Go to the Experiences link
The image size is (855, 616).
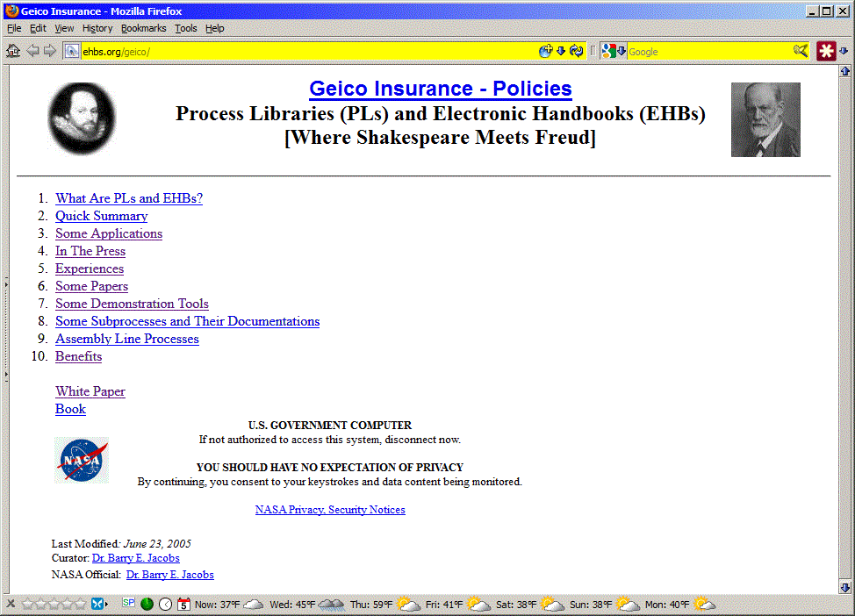(x=90, y=269)
